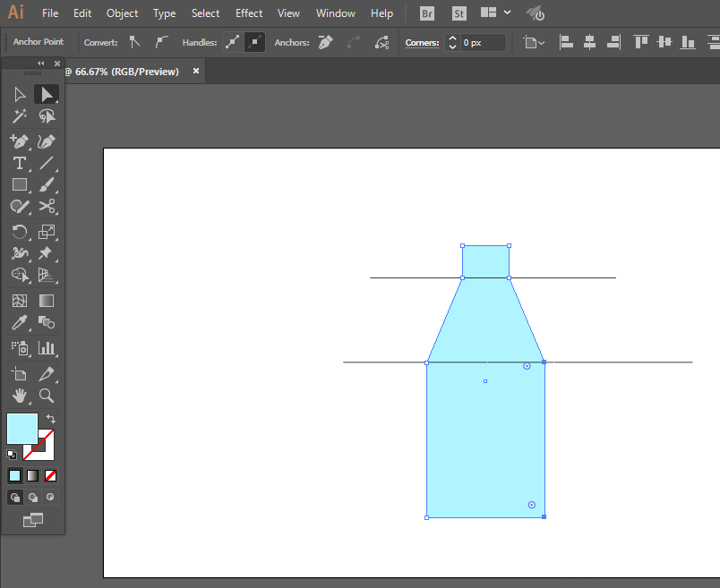
Task: Swap fill and stroke colors arrow
Action: tap(50, 419)
